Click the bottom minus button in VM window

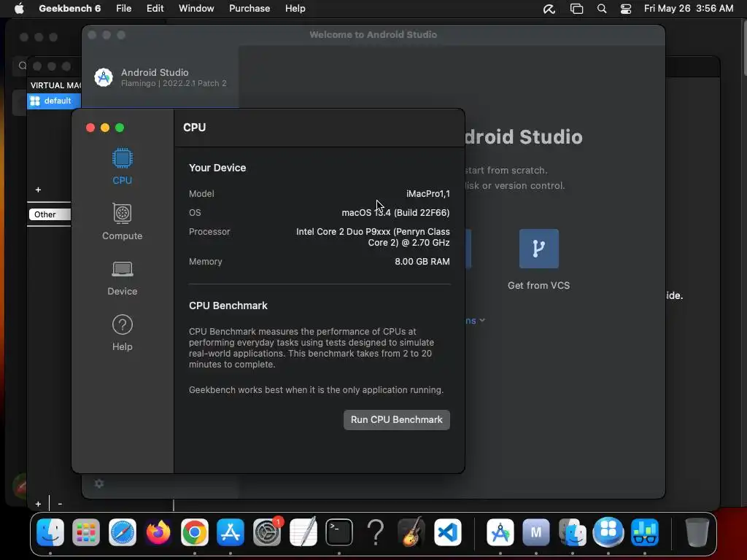60,503
